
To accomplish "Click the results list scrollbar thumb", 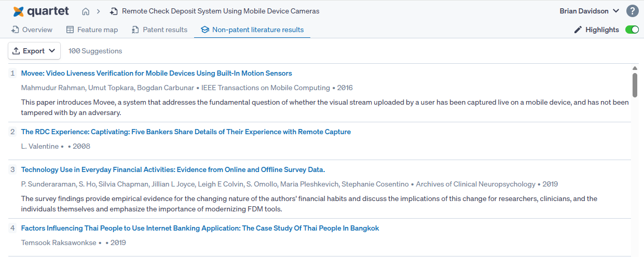I will tap(635, 85).
